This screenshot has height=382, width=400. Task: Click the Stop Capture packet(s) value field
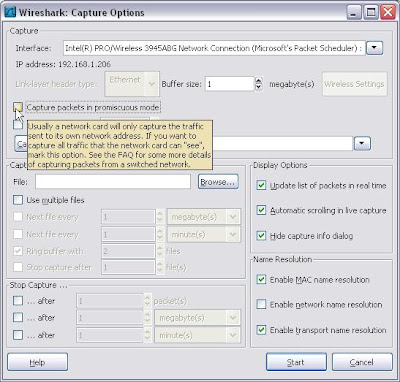pyautogui.click(x=110, y=301)
